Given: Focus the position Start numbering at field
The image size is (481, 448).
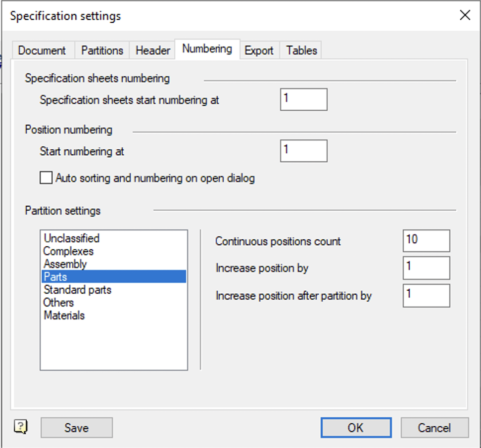Looking at the screenshot, I should [x=303, y=151].
